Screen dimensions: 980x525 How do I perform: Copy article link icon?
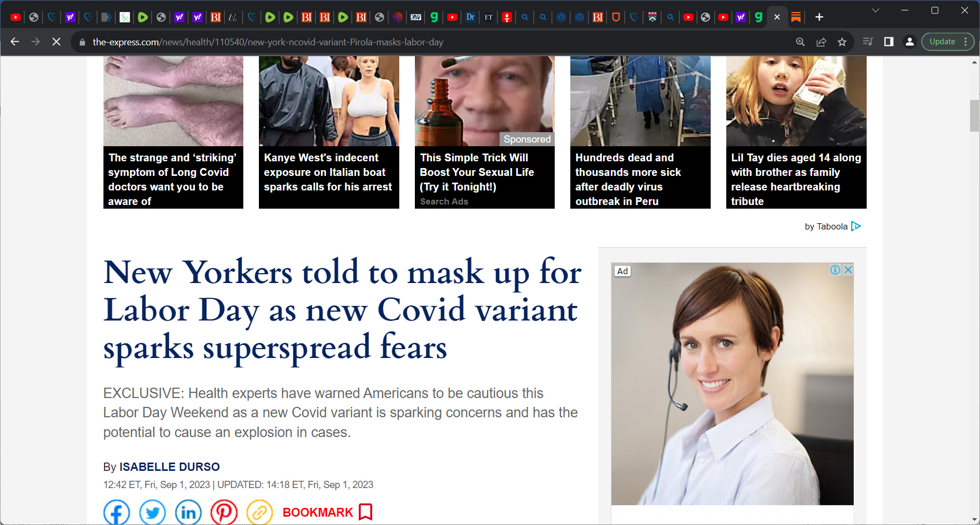pos(259,513)
